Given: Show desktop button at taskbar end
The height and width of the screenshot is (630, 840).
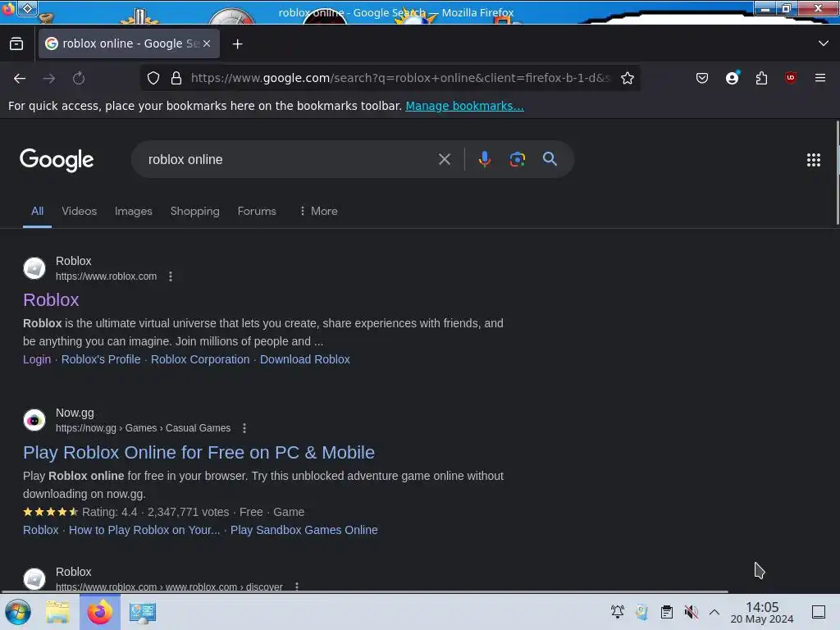Looking at the screenshot, I should 819,612.
